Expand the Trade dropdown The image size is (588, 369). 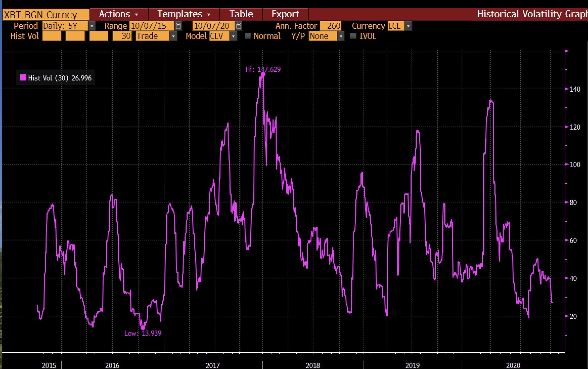(x=174, y=36)
